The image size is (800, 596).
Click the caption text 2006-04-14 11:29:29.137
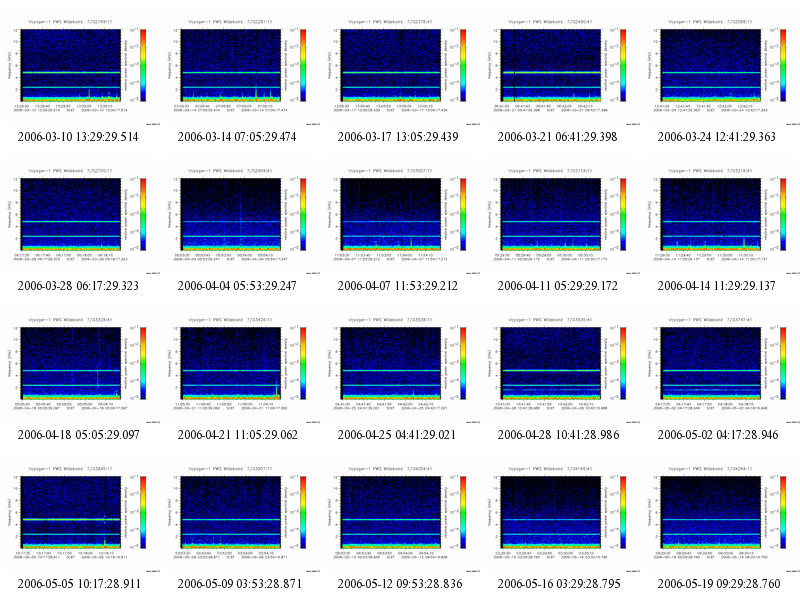717,286
